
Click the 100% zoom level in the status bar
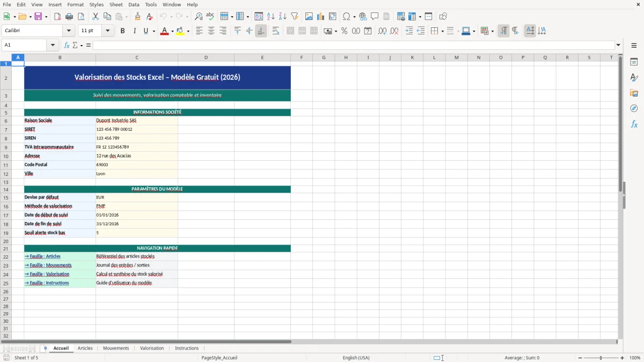(635, 358)
